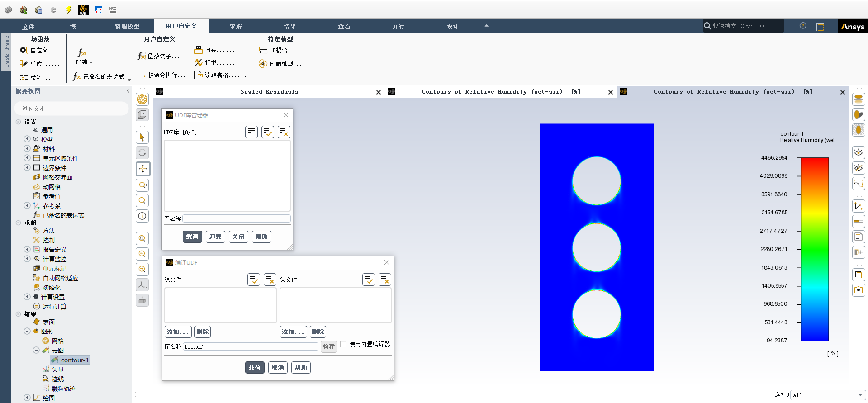
Task: Open 标量 scalars dialog
Action: pos(215,62)
